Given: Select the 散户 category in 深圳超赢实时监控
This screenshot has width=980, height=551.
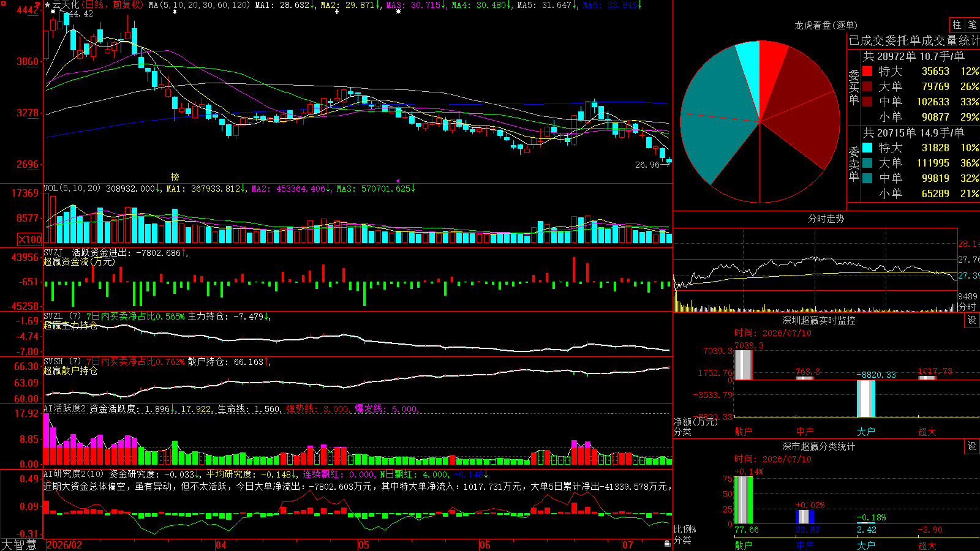Looking at the screenshot, I should click(x=744, y=432).
